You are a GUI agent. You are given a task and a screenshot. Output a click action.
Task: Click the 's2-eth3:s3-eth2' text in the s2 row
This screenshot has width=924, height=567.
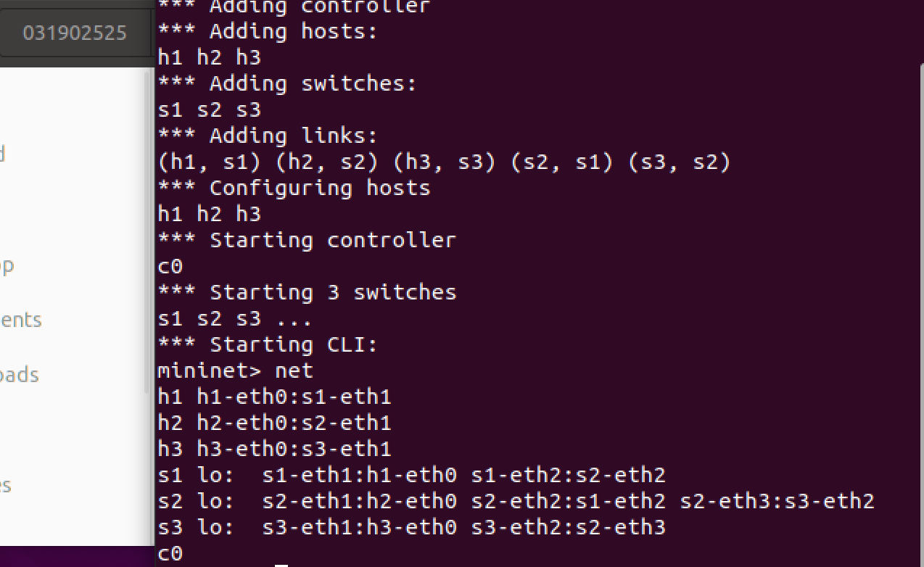(x=777, y=501)
